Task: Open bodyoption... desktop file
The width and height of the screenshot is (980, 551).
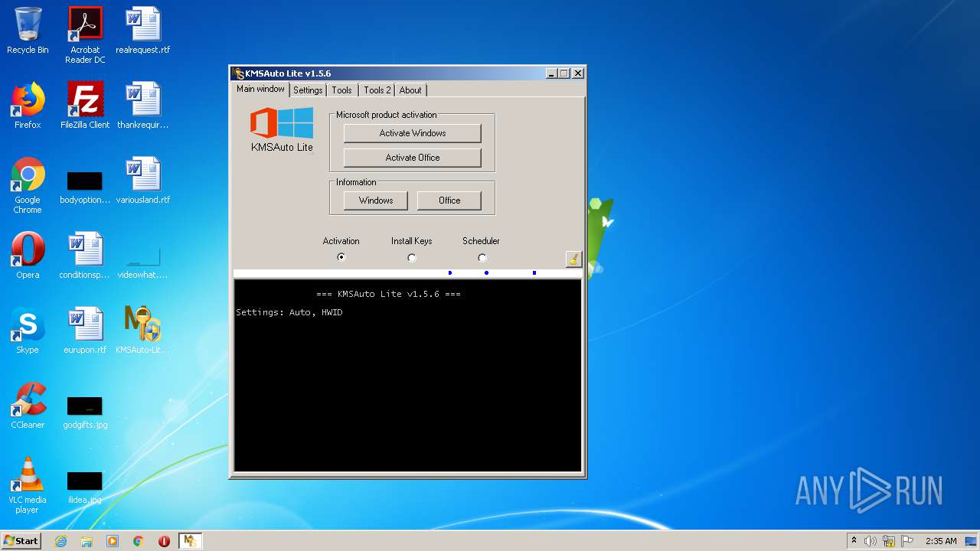Action: click(85, 187)
